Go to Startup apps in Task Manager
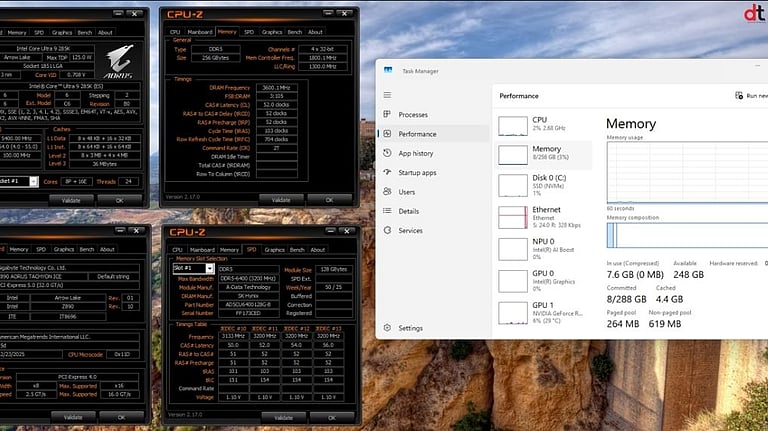 point(420,173)
